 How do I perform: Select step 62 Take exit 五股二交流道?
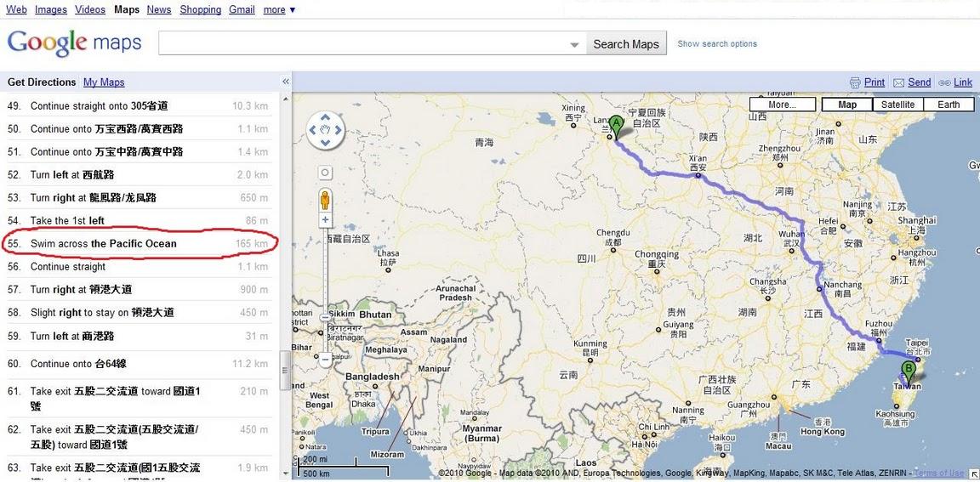pos(138,436)
